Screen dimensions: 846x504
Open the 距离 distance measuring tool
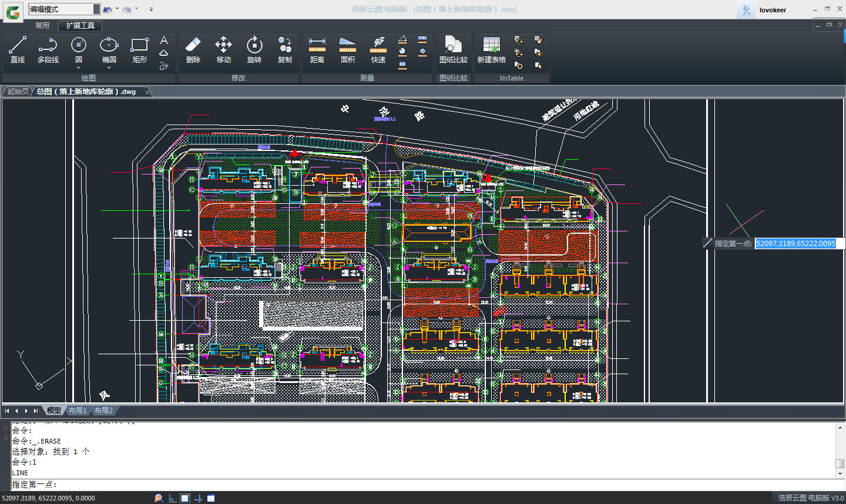317,50
